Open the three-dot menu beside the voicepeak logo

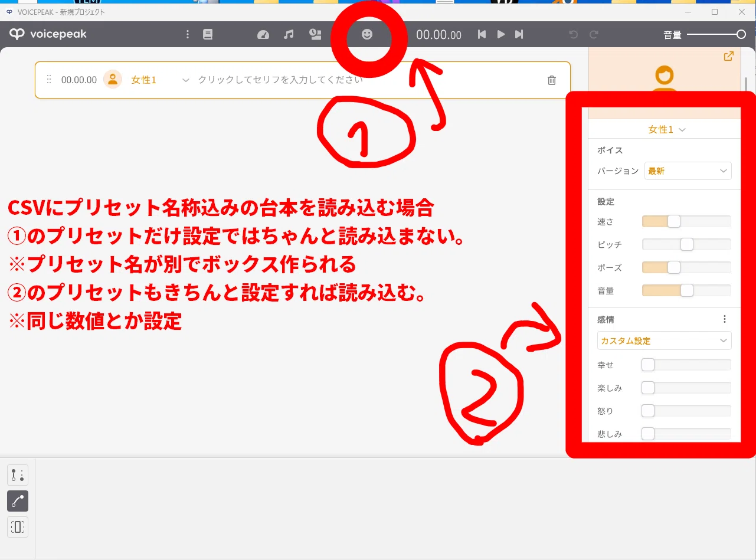tap(188, 34)
